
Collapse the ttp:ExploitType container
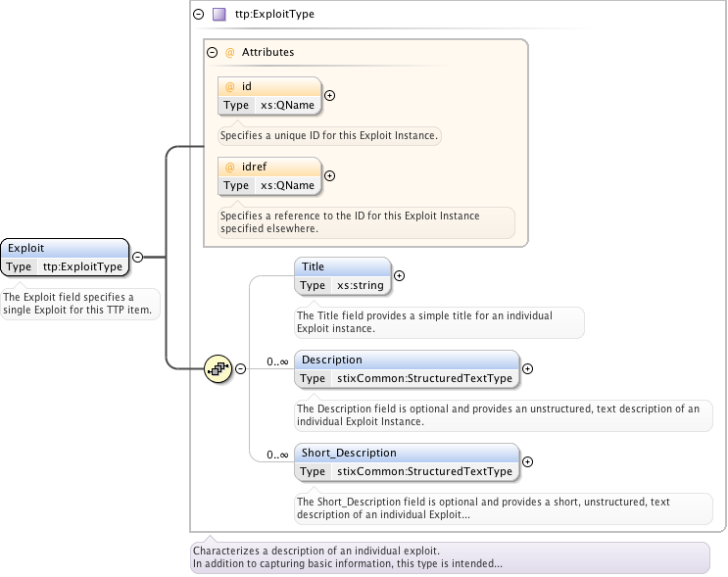pyautogui.click(x=199, y=15)
